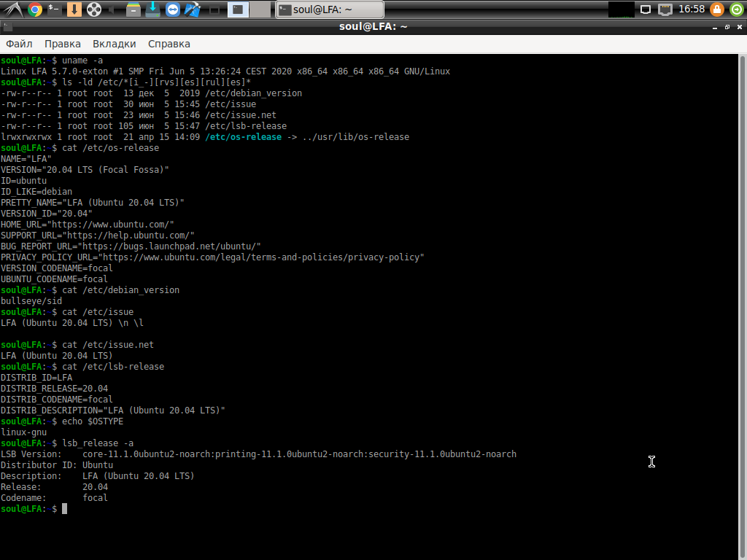
Task: Click the 'echo $OSTYPE' command
Action: pos(93,421)
